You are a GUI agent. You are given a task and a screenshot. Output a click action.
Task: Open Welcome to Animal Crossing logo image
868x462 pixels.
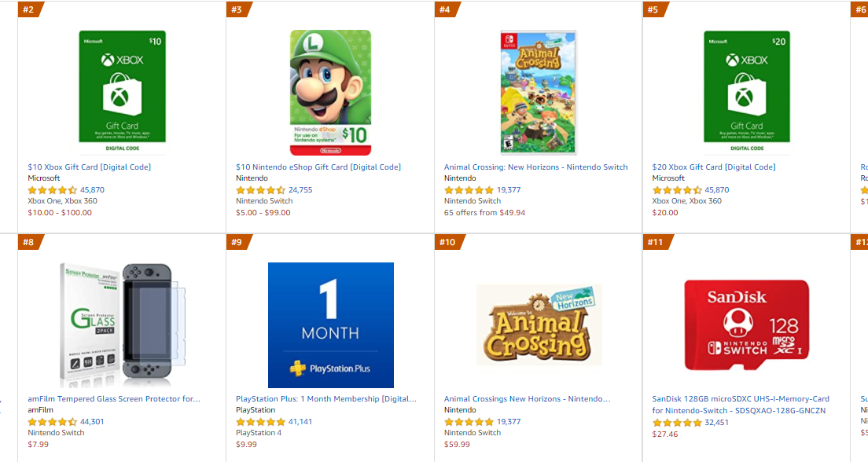point(539,324)
